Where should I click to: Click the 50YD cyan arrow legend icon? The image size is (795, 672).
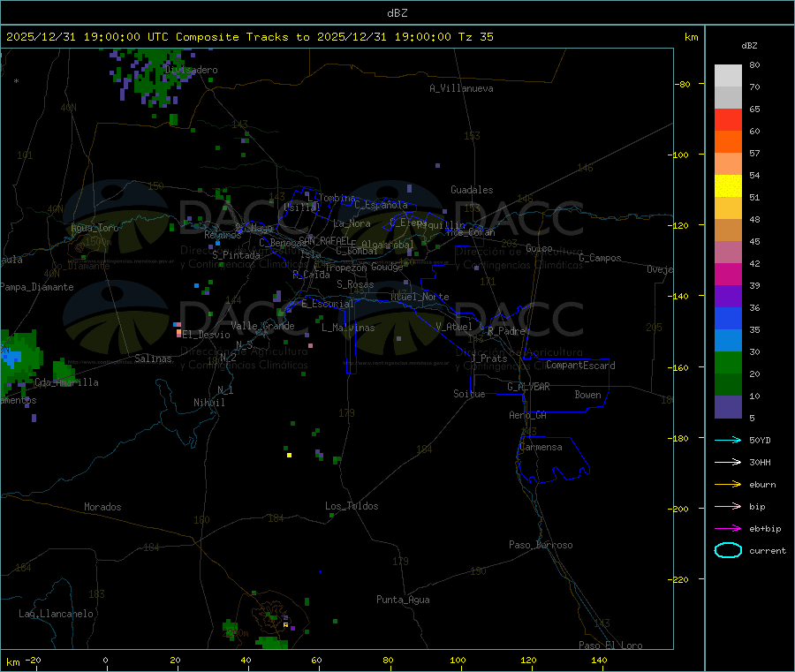728,440
